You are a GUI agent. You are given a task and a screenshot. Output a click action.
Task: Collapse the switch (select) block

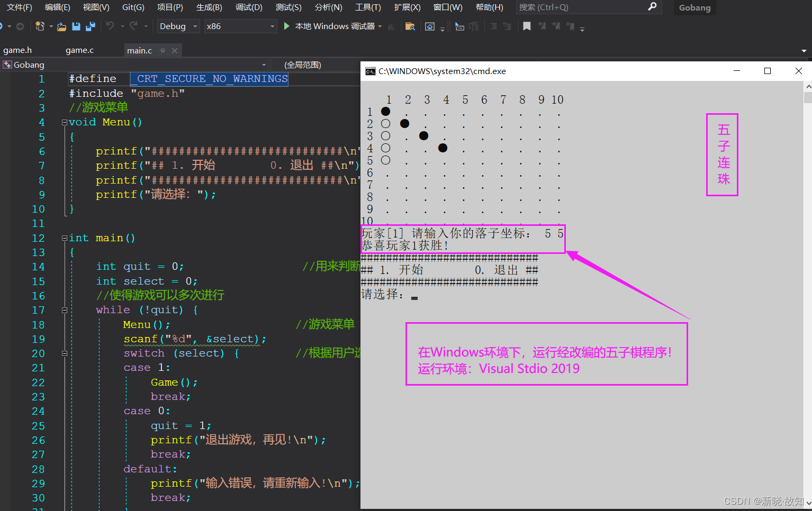coord(65,353)
